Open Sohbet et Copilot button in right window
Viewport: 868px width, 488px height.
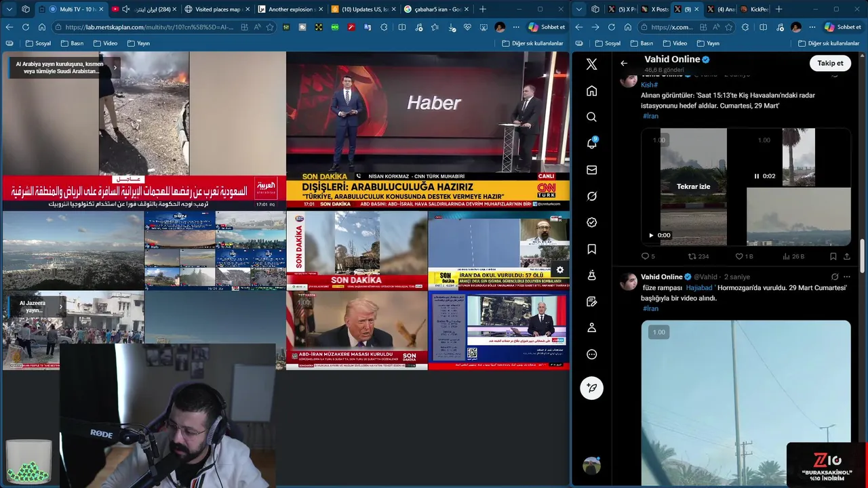click(842, 27)
